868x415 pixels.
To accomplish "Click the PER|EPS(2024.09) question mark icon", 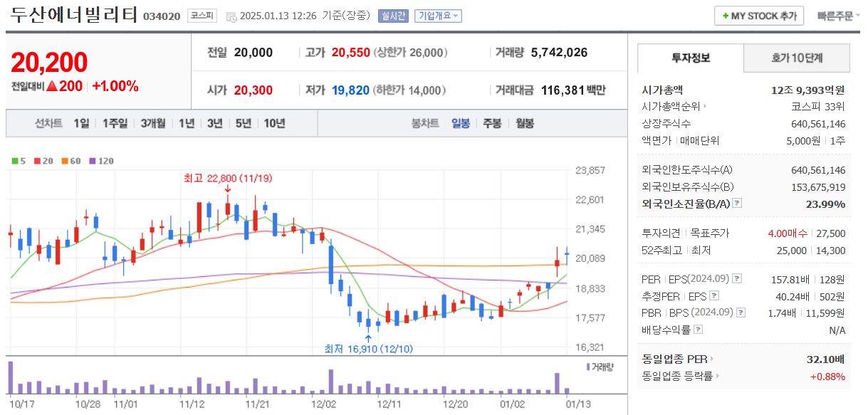I will pos(736,278).
